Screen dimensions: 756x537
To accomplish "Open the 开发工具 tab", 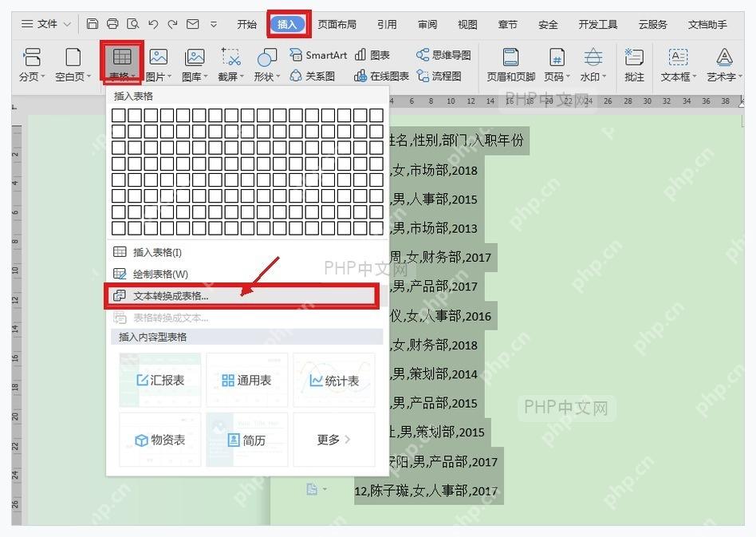I will (598, 24).
